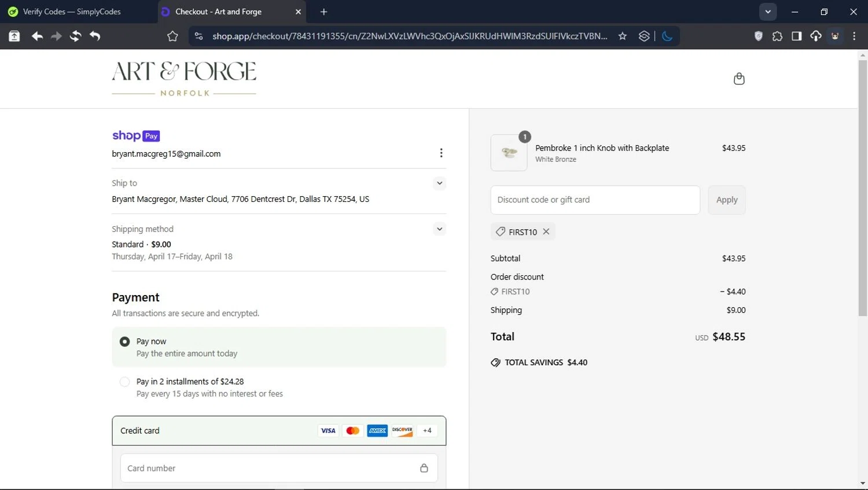Click the share icon at toolbar left
Viewport: 868px width, 490px height.
coord(14,36)
